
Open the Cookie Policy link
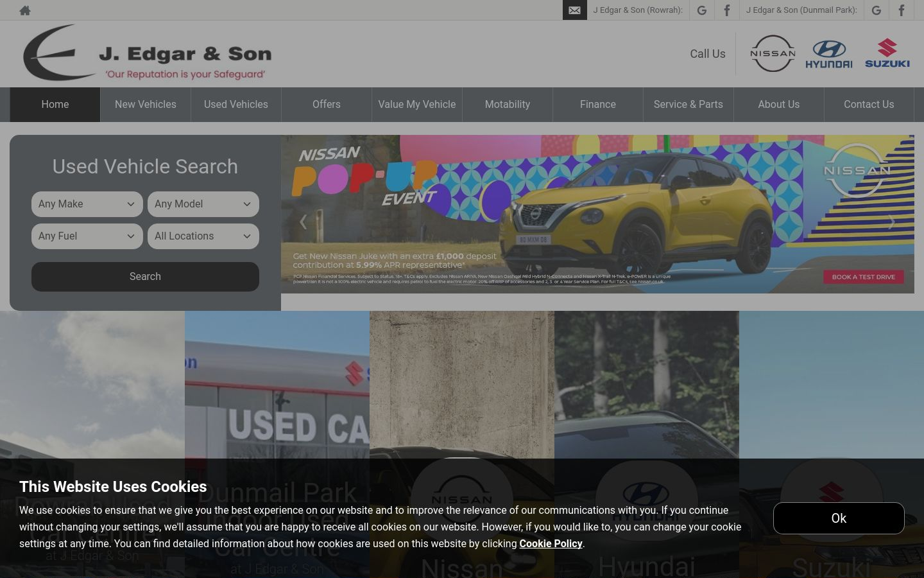[x=551, y=544]
